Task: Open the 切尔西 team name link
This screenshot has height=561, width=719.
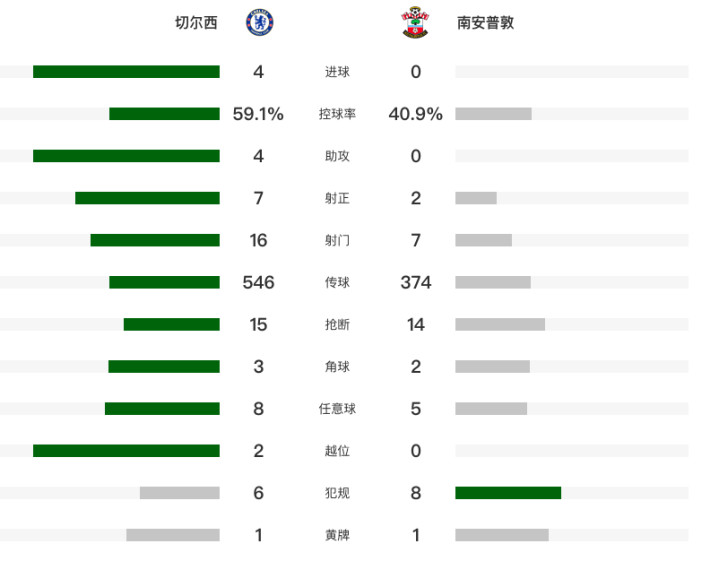Action: click(196, 22)
